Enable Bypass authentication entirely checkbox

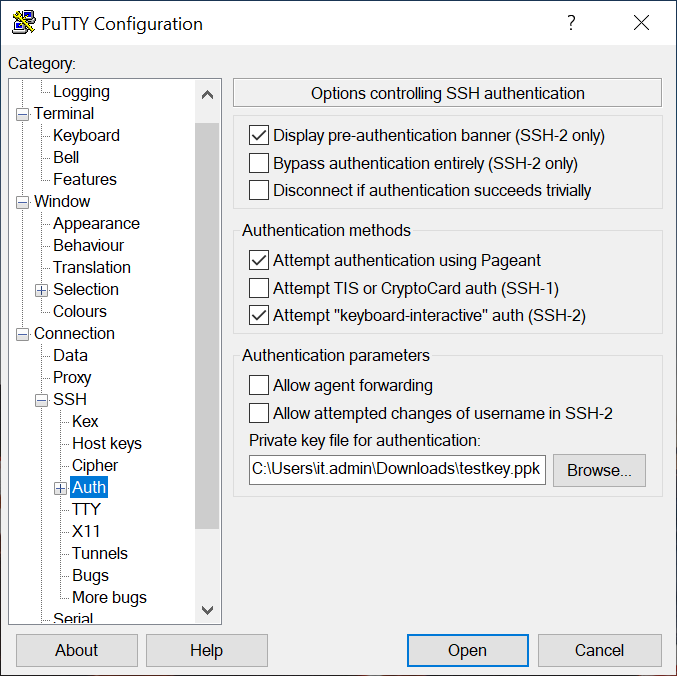click(x=259, y=163)
